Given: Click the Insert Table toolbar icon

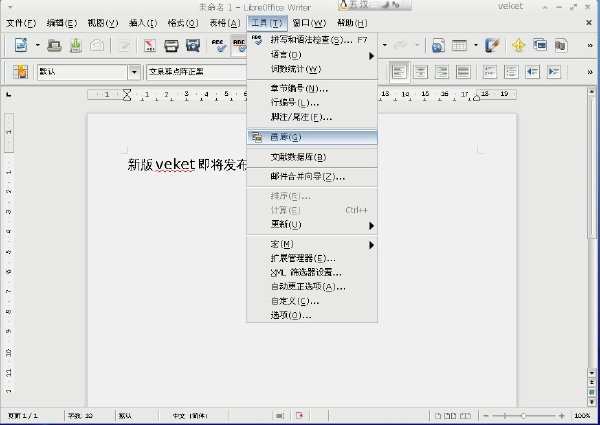Looking at the screenshot, I should (x=459, y=46).
